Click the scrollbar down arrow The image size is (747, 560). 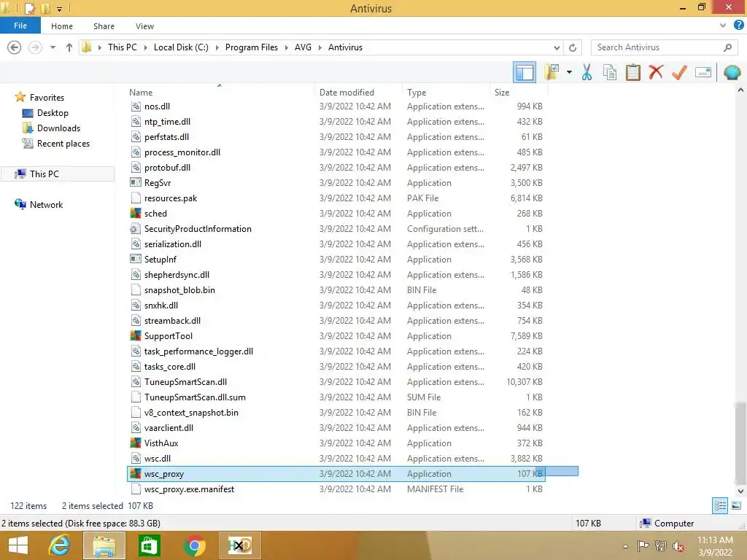740,491
